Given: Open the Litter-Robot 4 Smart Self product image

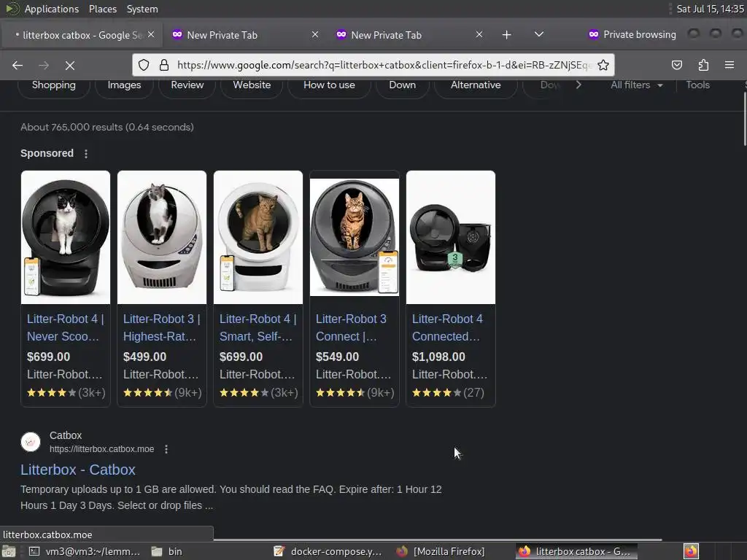Looking at the screenshot, I should click(x=258, y=237).
